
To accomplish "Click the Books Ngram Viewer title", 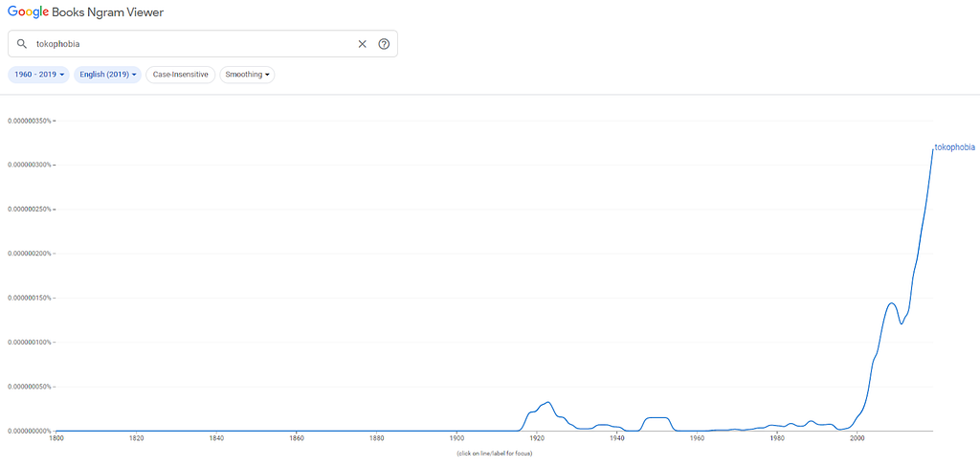I will click(x=107, y=11).
